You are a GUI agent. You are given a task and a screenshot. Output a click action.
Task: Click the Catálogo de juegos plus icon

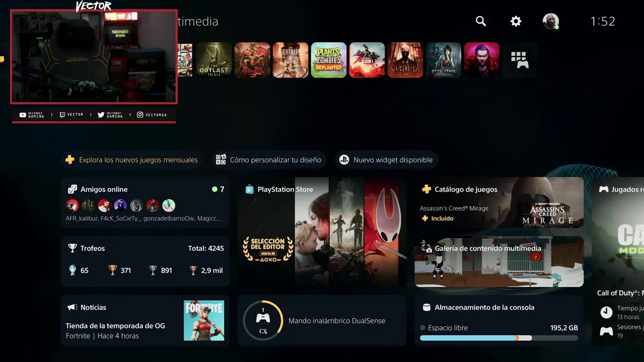(426, 189)
